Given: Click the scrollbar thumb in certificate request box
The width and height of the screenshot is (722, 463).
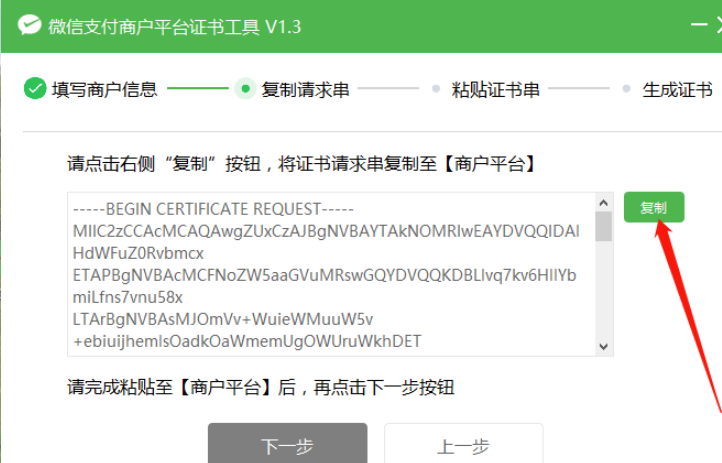Looking at the screenshot, I should click(x=604, y=226).
